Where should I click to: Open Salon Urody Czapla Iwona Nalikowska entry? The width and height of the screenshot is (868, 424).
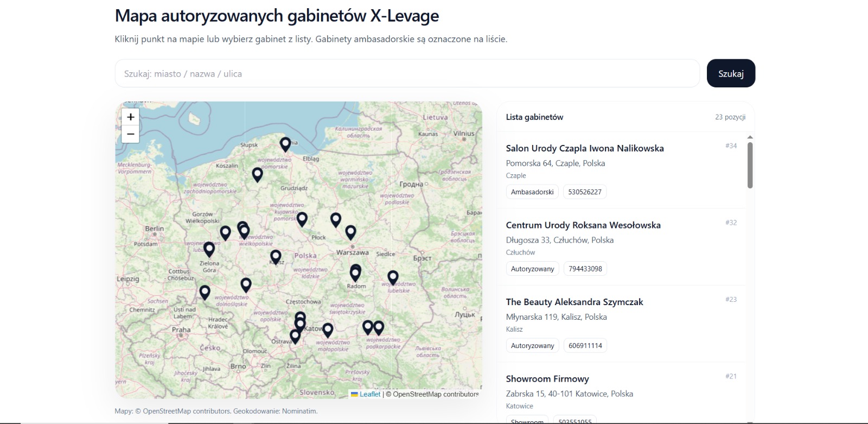[584, 148]
